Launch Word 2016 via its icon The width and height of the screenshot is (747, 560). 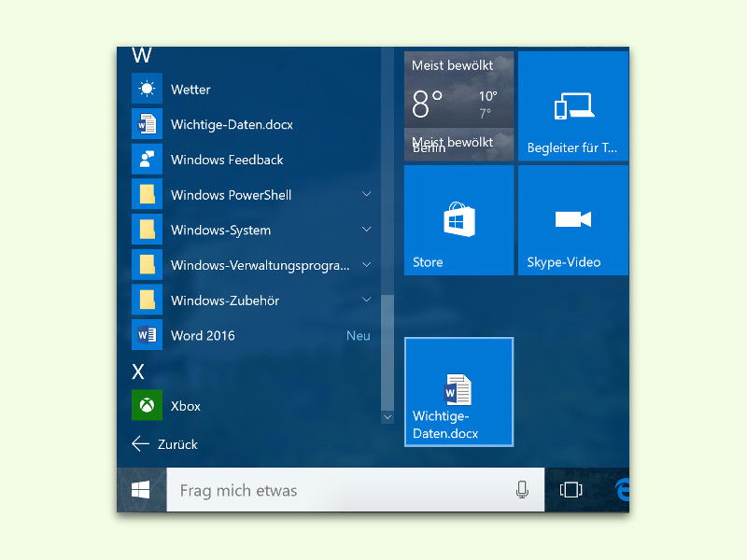(x=147, y=335)
